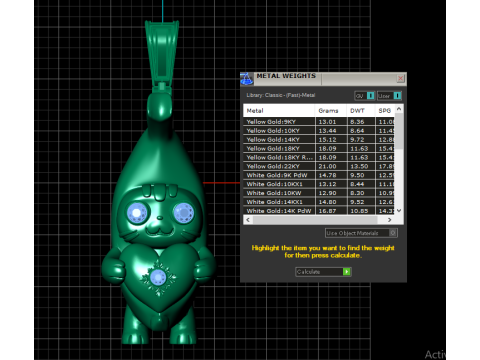Screen dimensions: 480x360
Task: Click the green arrow beside Calculate
Action: point(347,272)
